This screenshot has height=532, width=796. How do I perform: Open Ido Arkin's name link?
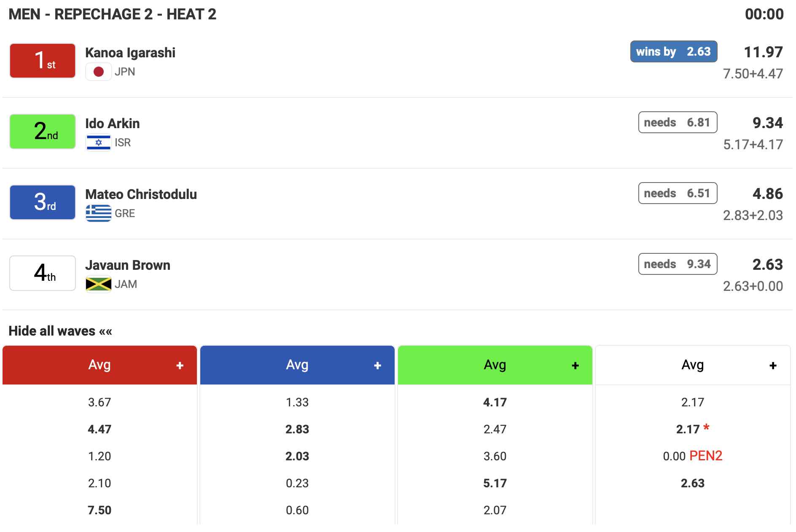point(113,124)
